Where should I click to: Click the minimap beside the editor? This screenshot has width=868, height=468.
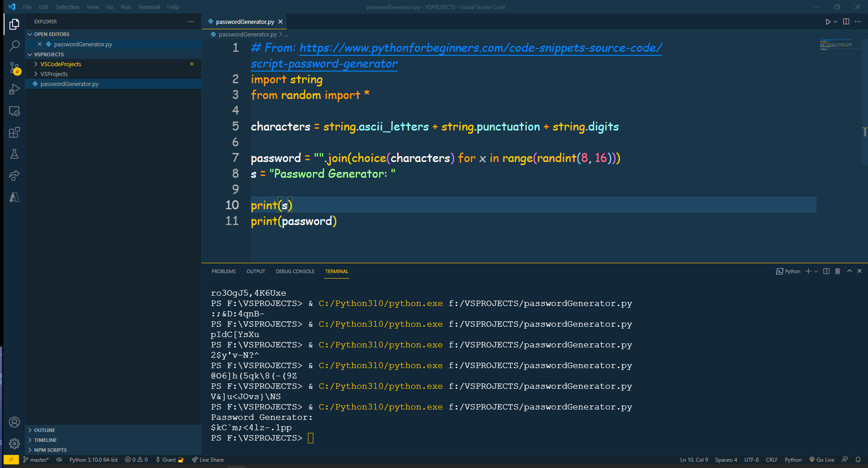point(838,47)
